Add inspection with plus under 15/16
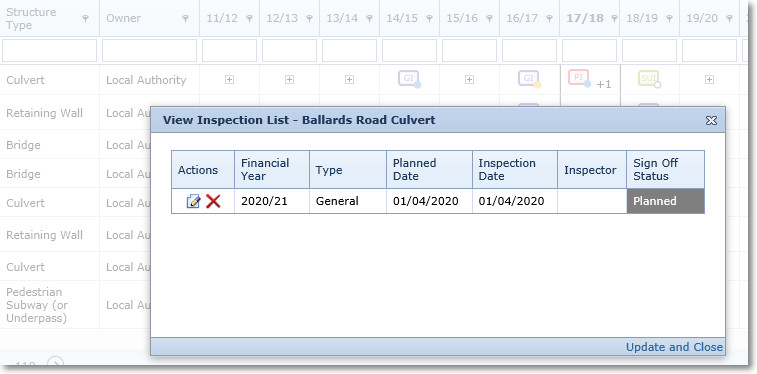 click(x=469, y=80)
